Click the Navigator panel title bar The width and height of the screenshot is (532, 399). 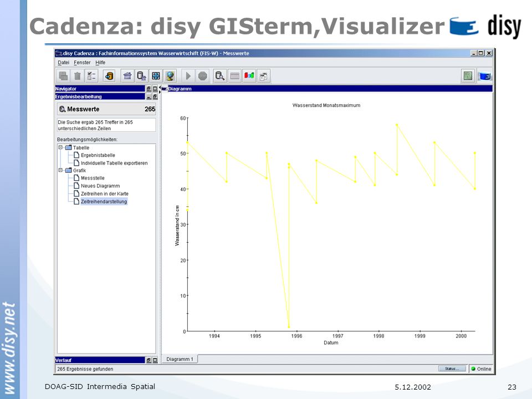(100, 89)
